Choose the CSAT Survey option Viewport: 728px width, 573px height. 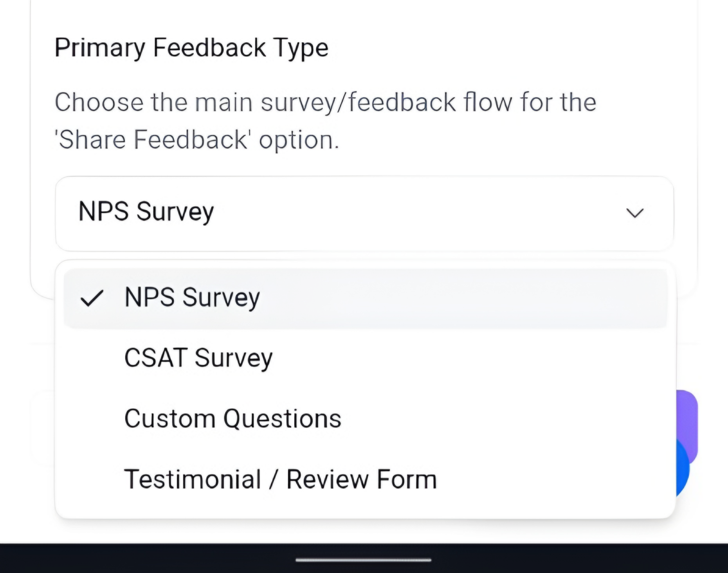198,358
